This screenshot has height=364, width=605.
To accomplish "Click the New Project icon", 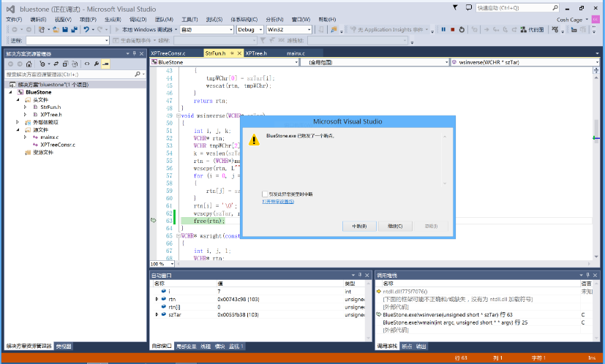I will tap(42, 29).
